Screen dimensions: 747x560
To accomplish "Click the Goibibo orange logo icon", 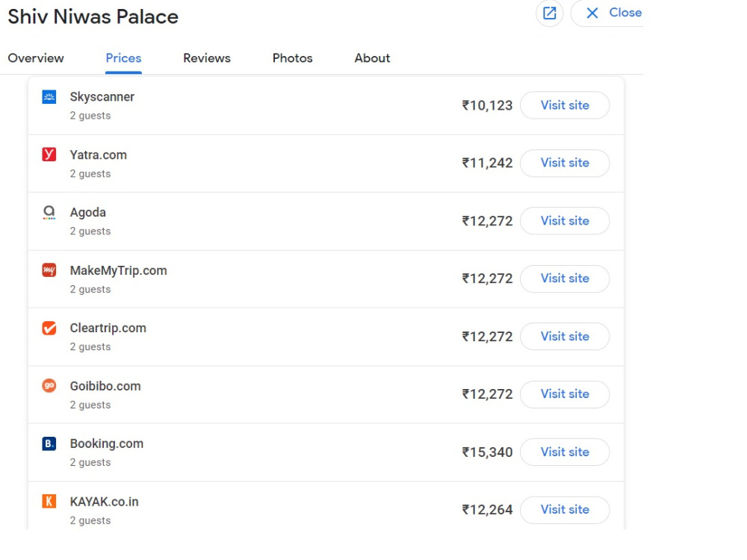I will pyautogui.click(x=49, y=385).
